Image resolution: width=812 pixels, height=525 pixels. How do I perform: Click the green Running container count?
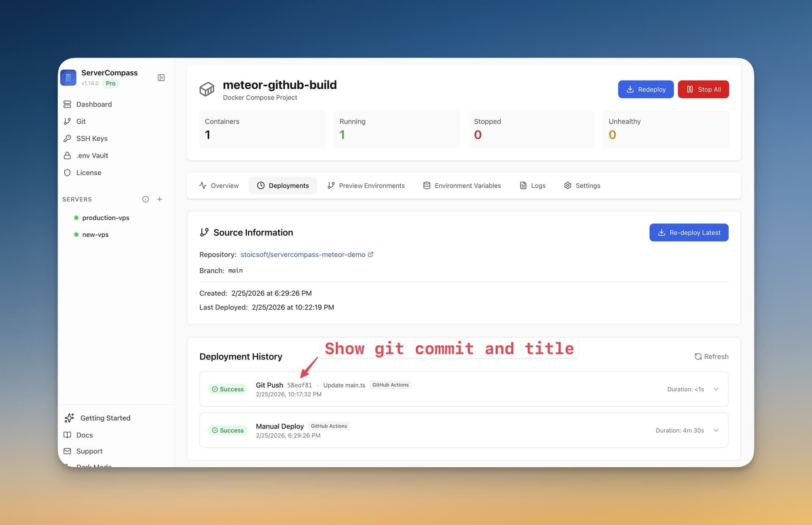tap(342, 135)
